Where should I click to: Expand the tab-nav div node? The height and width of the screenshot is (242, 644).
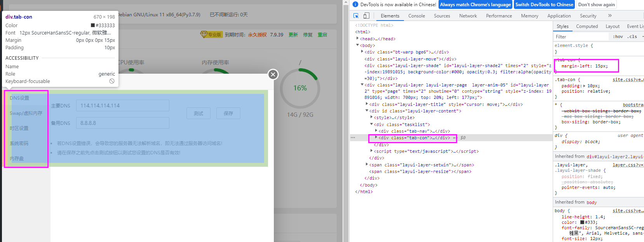tap(376, 131)
